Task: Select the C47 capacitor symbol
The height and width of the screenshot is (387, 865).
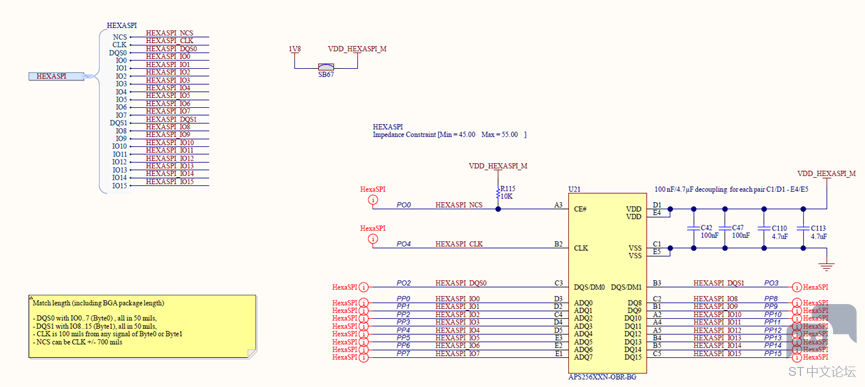Action: (x=725, y=228)
